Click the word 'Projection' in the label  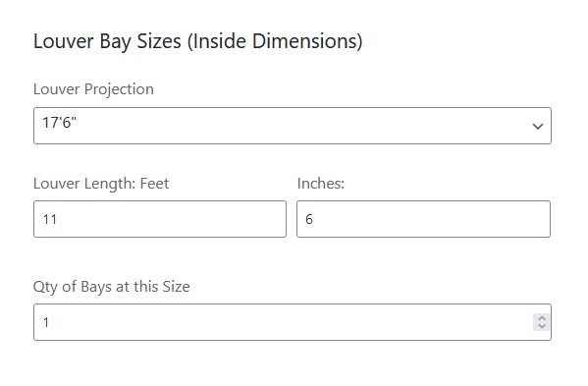tap(119, 89)
